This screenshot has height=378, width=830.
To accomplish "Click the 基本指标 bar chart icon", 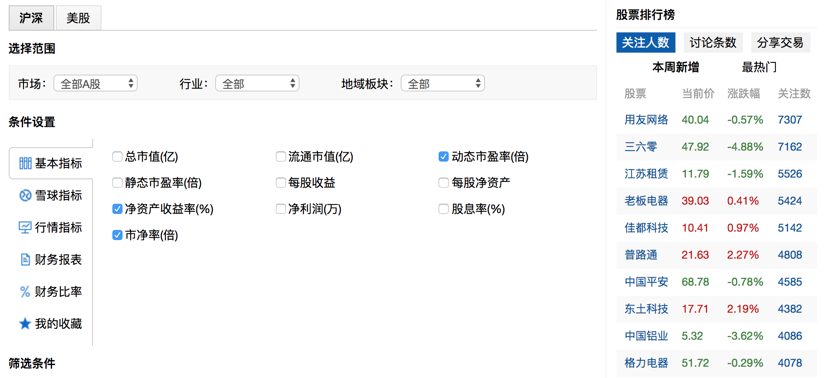I will (25, 163).
